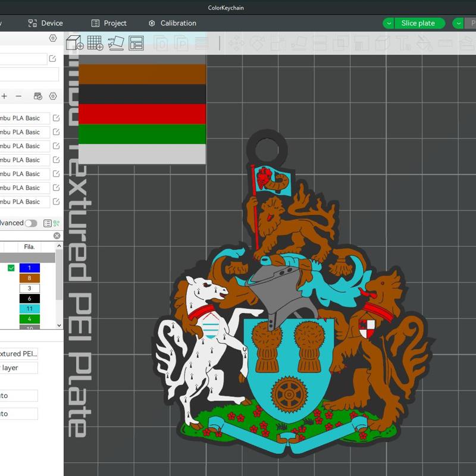Switch to the Project tab
The image size is (476, 476).
[x=109, y=23]
